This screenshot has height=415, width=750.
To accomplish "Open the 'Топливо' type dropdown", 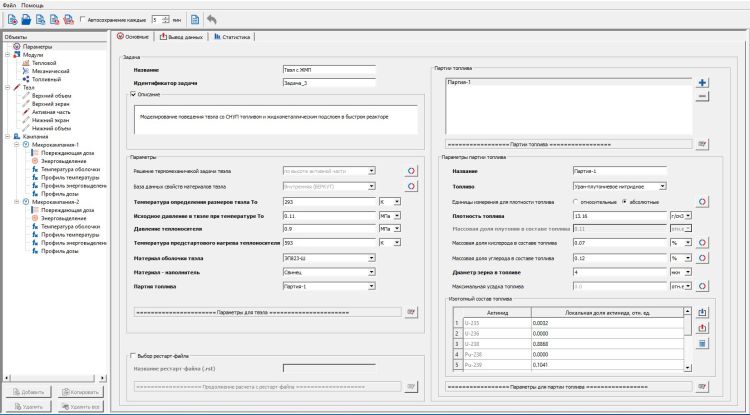I will 662,186.
